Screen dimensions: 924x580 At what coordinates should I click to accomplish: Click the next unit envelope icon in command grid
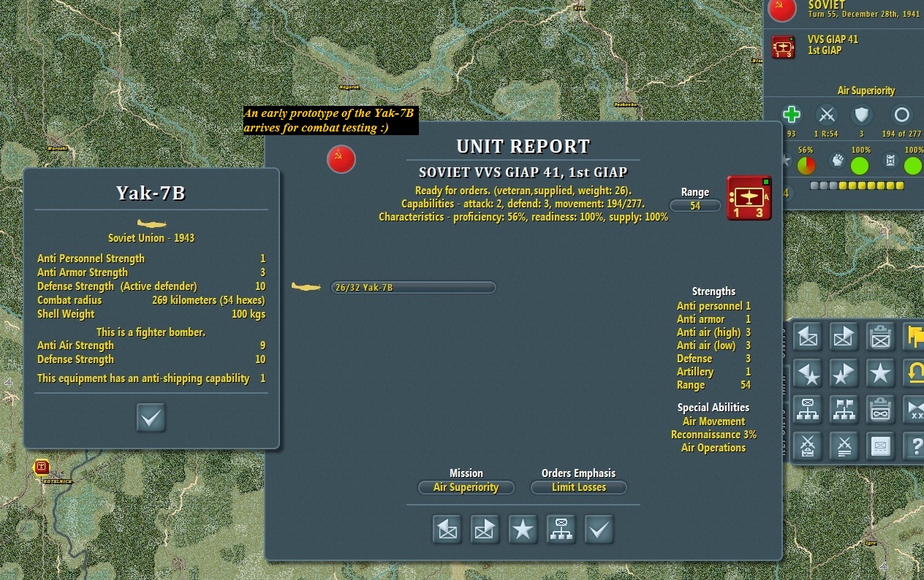[844, 337]
